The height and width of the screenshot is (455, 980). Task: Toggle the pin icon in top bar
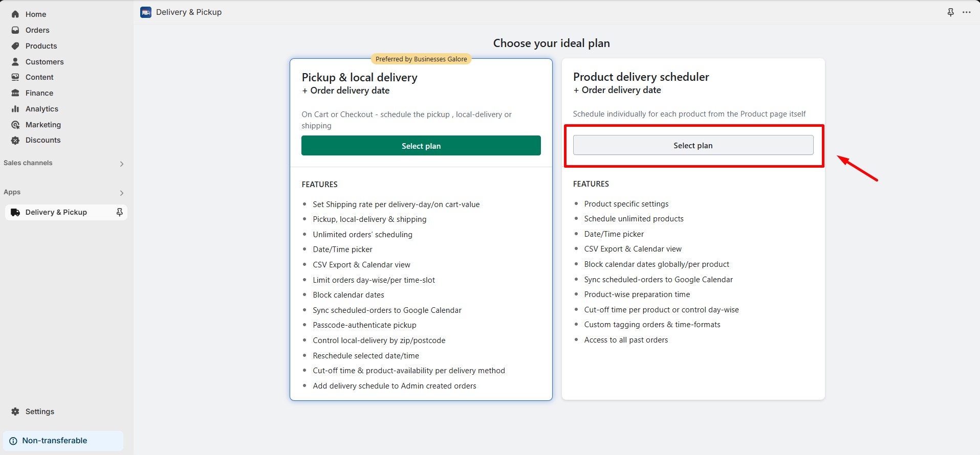950,12
